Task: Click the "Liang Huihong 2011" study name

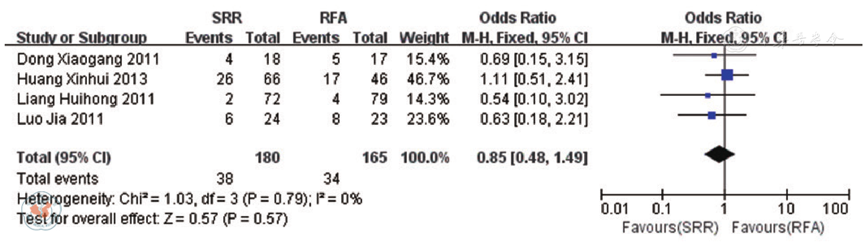Action: point(85,99)
